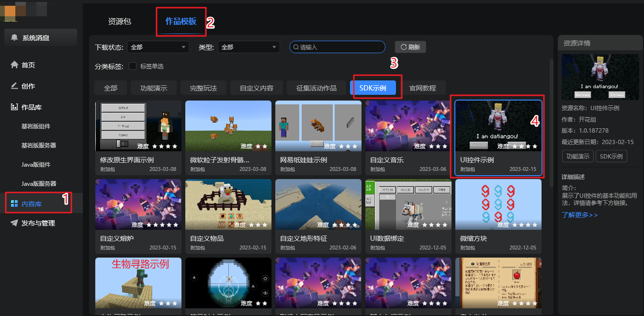
Task: Click the pencil icon for 创作
Action: pyautogui.click(x=14, y=86)
